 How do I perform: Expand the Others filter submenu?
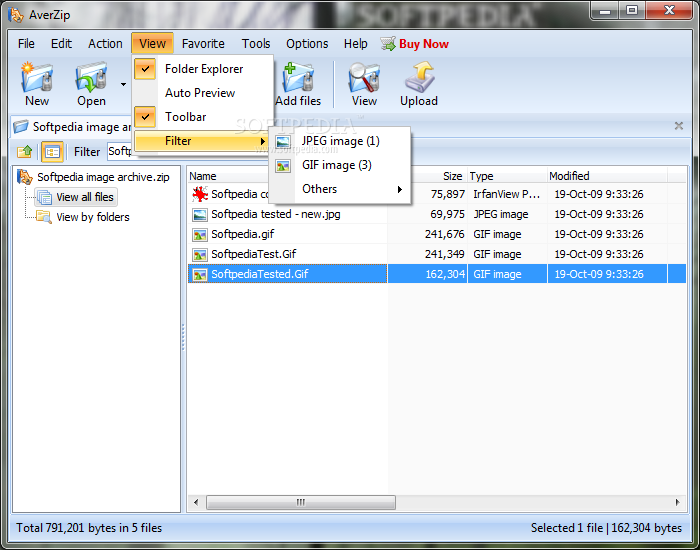tap(340, 189)
